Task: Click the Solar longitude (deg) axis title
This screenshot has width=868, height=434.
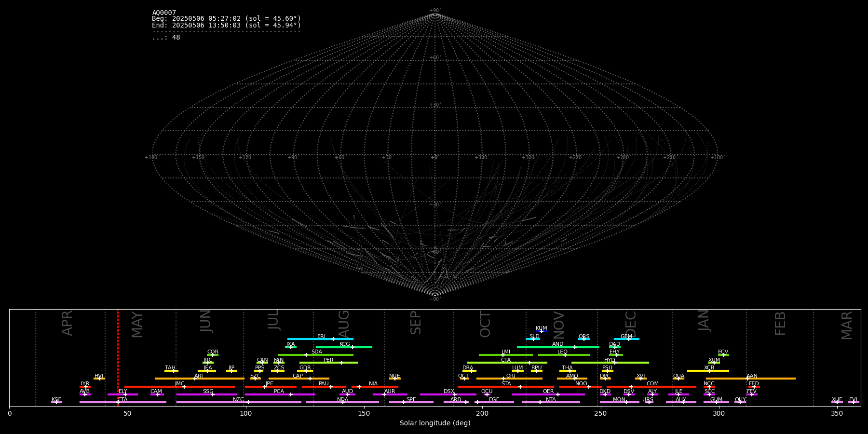Action: 435,423
